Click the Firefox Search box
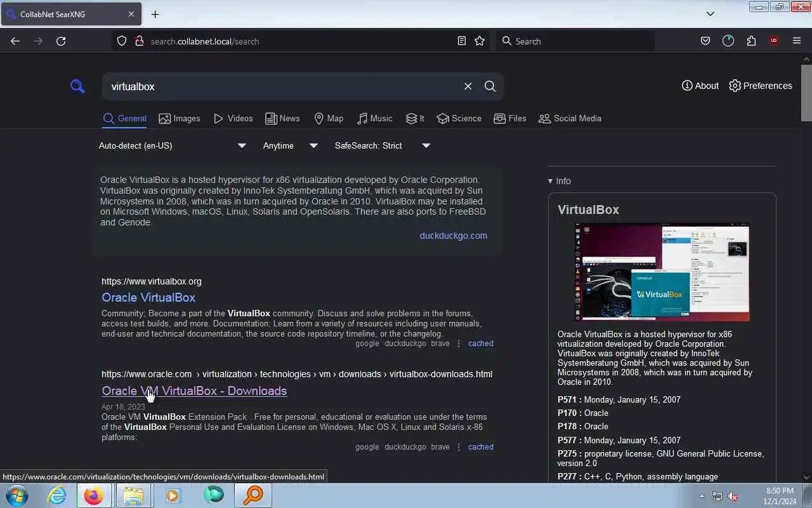Screen dimensions: 812x508 point(575,41)
